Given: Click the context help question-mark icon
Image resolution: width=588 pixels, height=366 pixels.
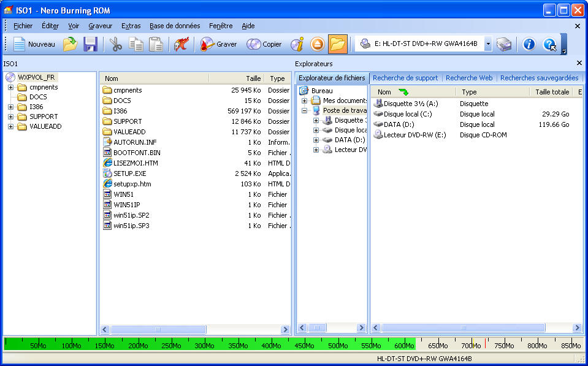Looking at the screenshot, I should point(549,44).
